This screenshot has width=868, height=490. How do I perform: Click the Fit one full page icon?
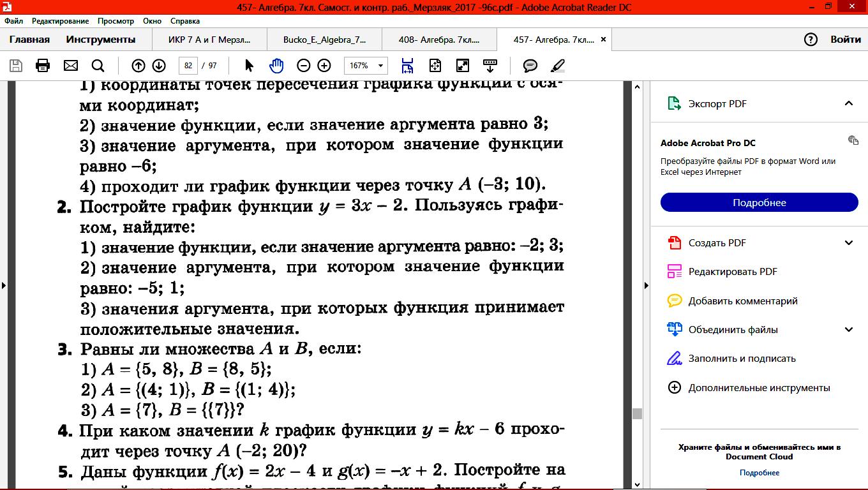[x=435, y=66]
